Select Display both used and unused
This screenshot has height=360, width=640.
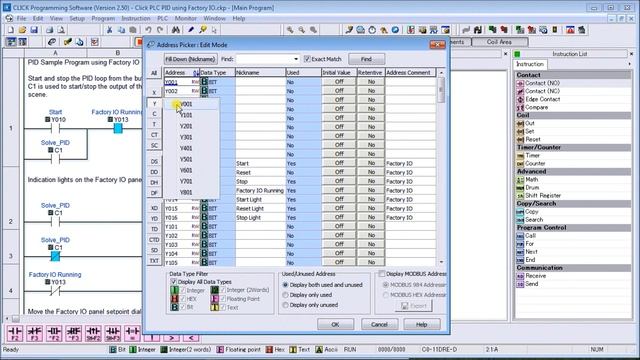point(285,285)
